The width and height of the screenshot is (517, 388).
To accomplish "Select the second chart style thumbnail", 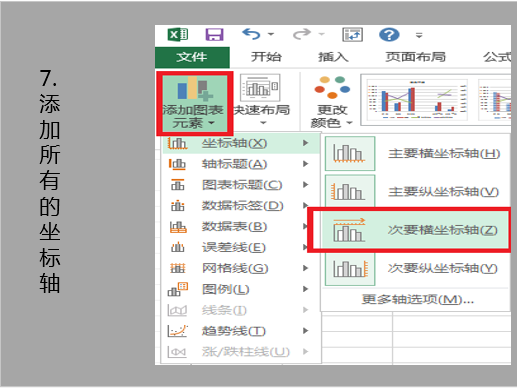I will click(495, 99).
